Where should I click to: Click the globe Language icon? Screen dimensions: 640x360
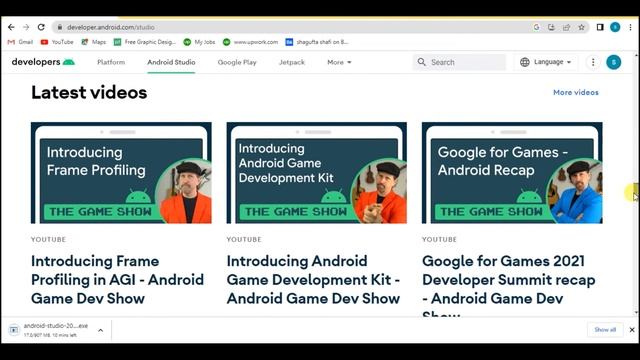point(525,62)
